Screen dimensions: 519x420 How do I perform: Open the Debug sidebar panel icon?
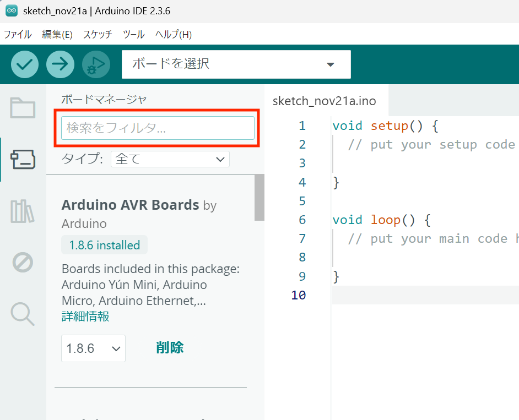23,263
